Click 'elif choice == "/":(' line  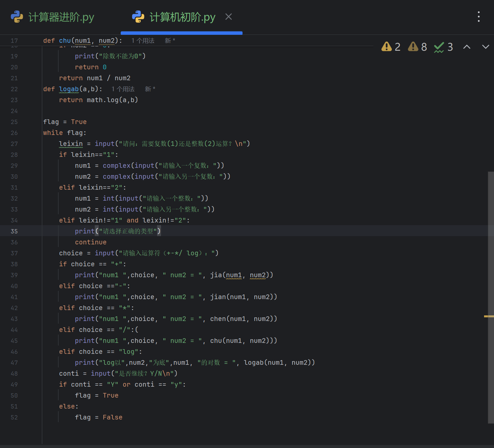click(99, 330)
